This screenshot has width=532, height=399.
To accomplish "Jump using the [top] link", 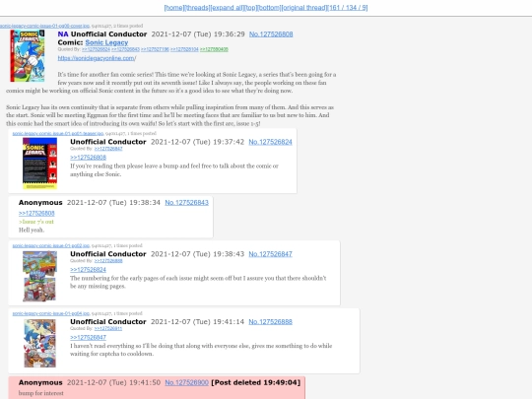I will [x=251, y=8].
